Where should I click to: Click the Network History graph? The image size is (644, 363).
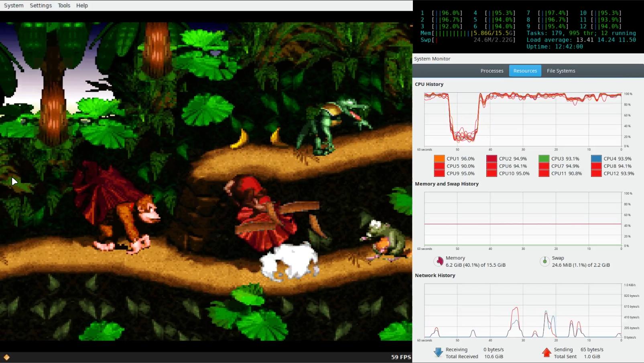(x=523, y=310)
